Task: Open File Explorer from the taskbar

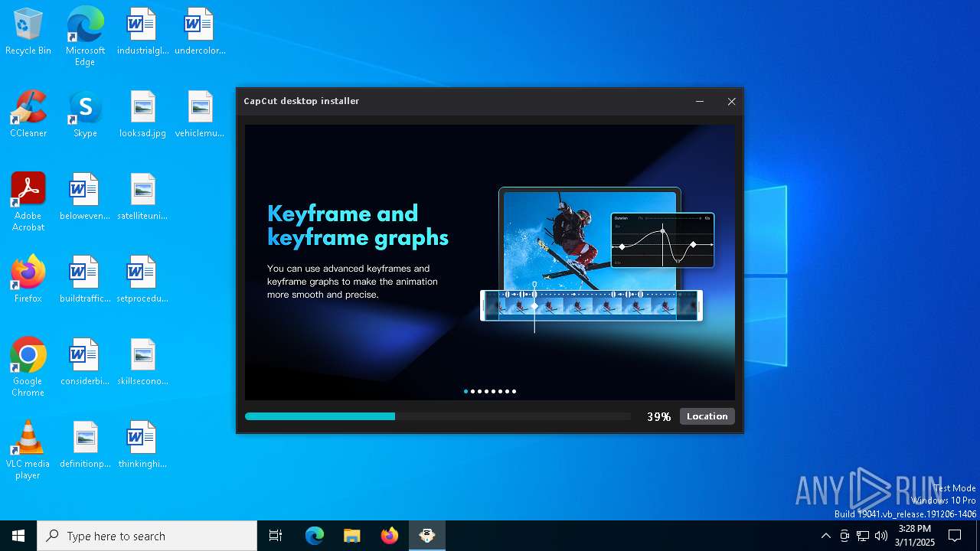Action: tap(351, 536)
